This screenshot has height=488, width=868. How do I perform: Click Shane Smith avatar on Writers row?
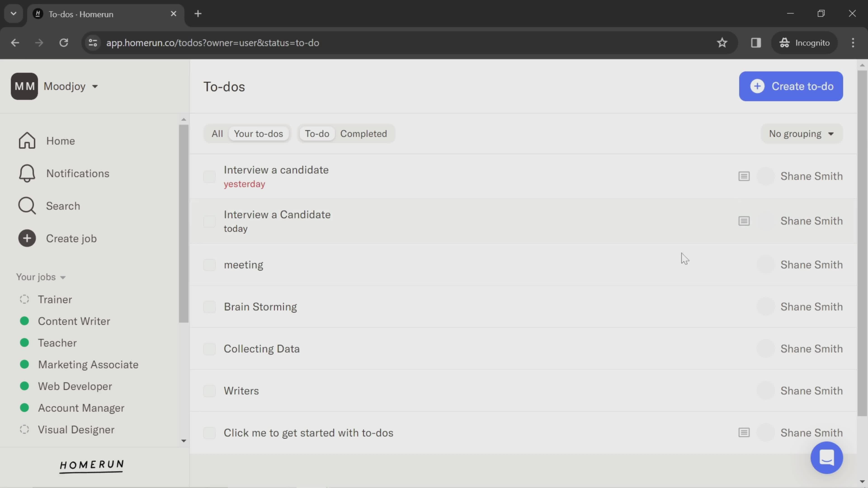coord(766,391)
